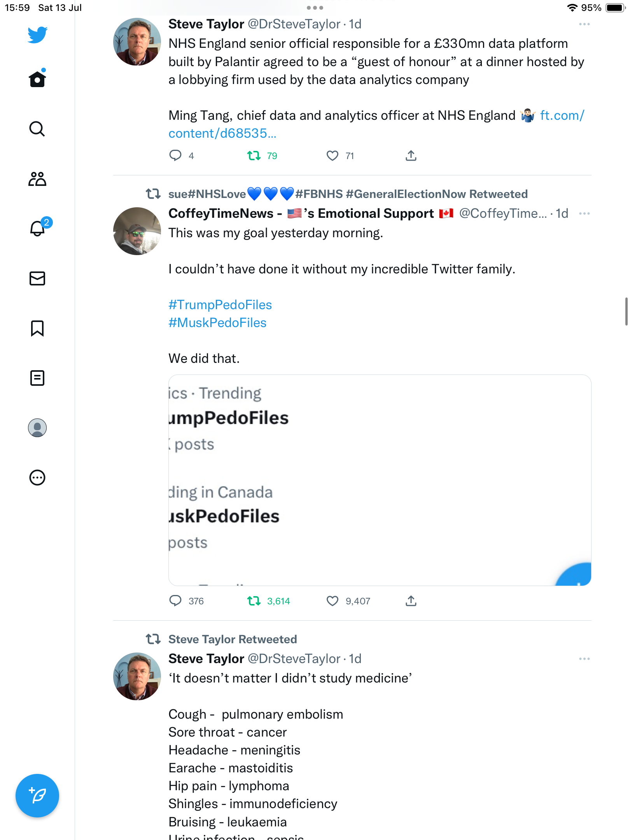This screenshot has height=840, width=630.
Task: Grab the timeline scrollbar handle
Action: click(626, 311)
